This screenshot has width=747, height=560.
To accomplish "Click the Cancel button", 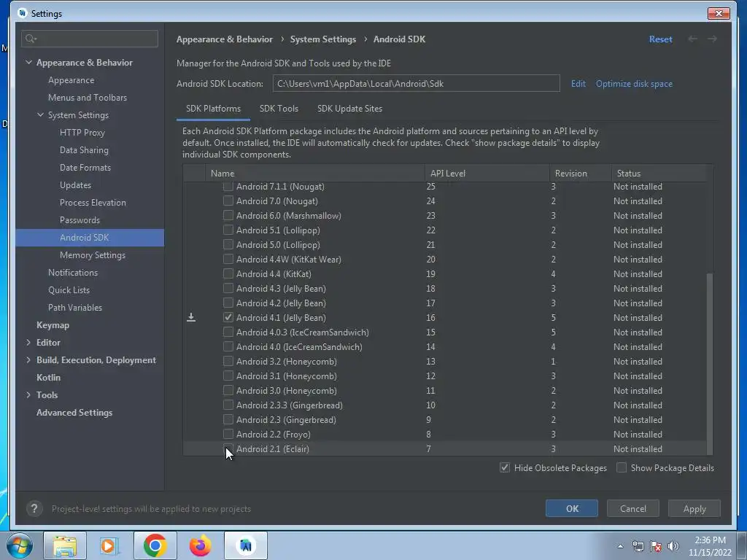I will point(633,508).
